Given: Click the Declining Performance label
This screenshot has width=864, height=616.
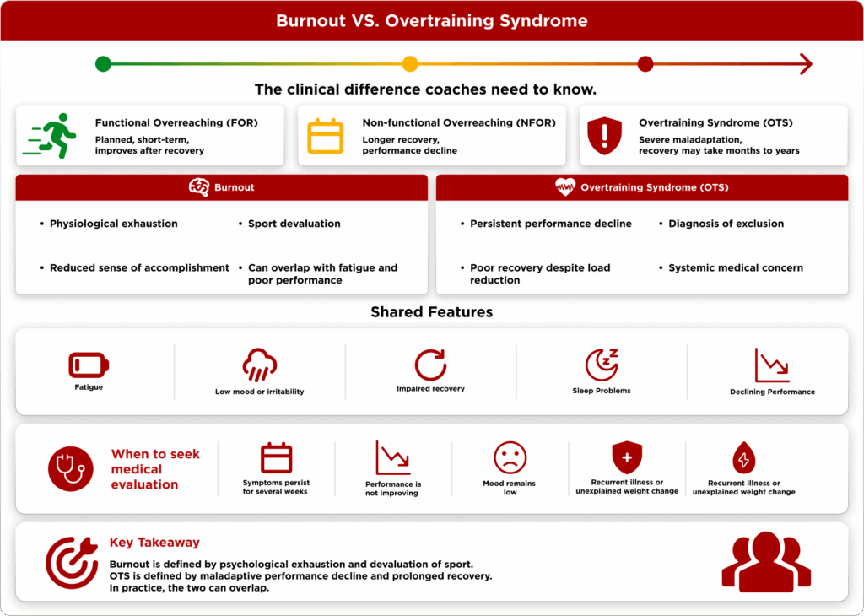Looking at the screenshot, I should pos(773,392).
